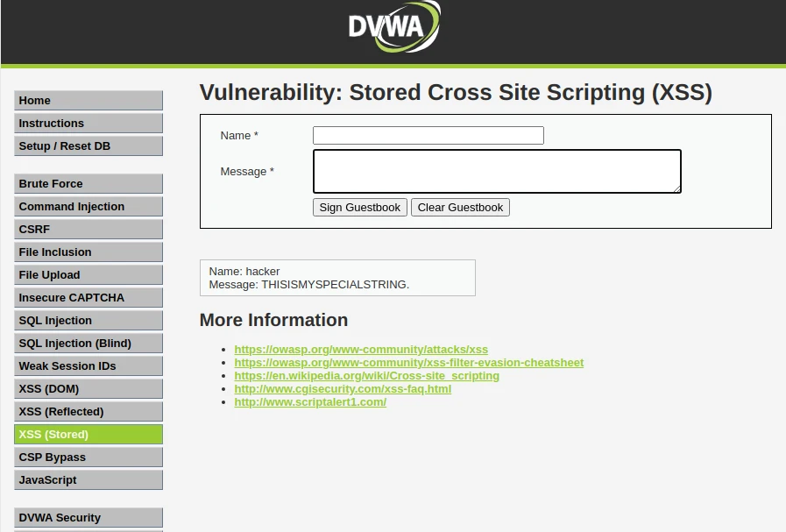Select SQL Injection (Blind) menu item
786x532 pixels.
click(x=89, y=344)
